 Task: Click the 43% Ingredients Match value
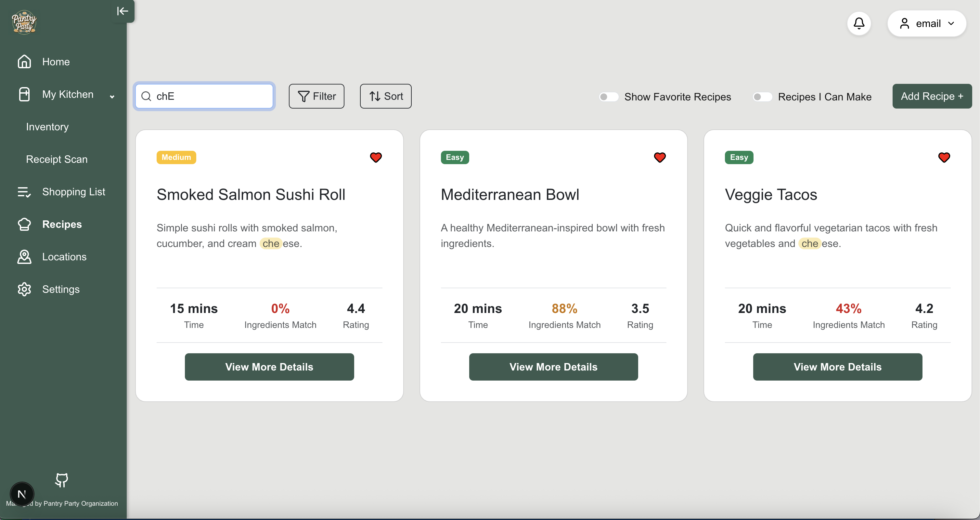tap(848, 308)
